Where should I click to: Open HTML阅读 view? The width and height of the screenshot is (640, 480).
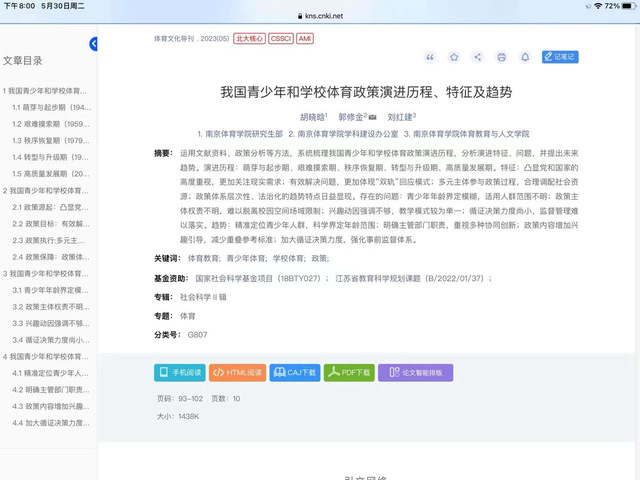click(237, 373)
